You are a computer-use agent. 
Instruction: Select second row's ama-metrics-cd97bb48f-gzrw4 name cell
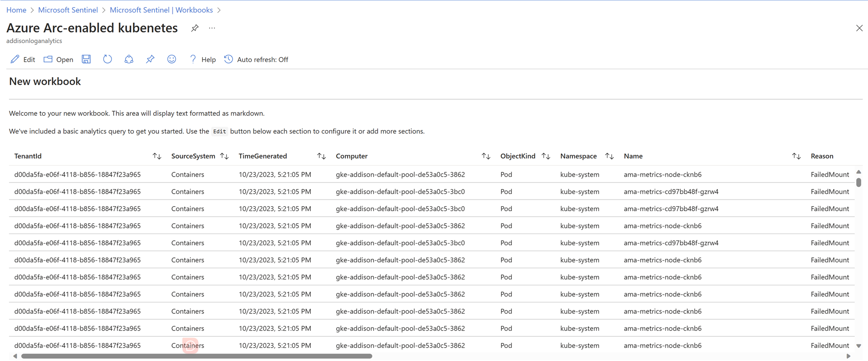pos(671,191)
